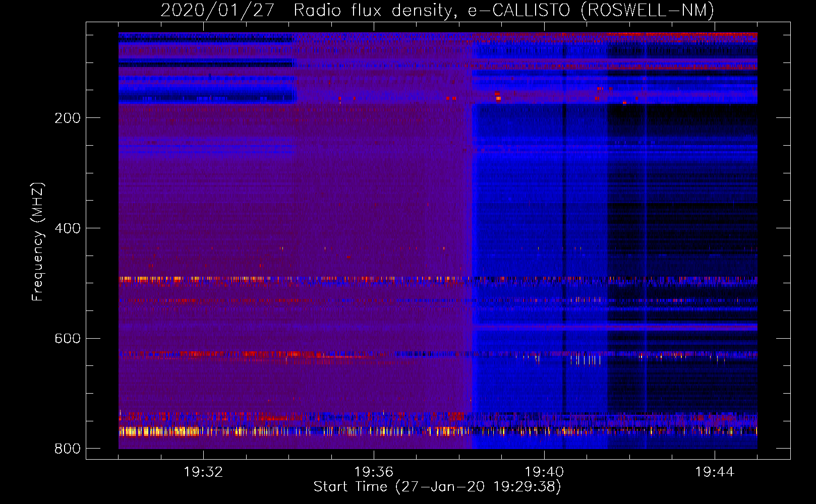Click the 200 frequency tick label
The width and height of the screenshot is (816, 504).
[x=68, y=118]
